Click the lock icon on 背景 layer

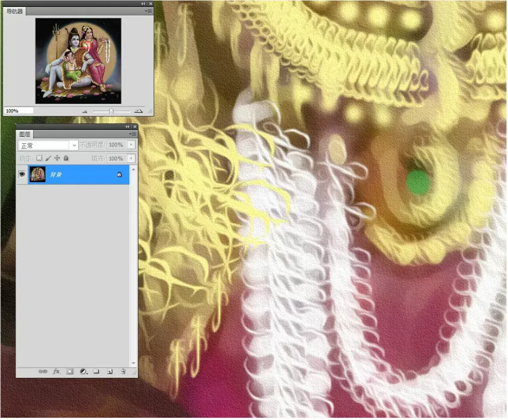point(119,175)
